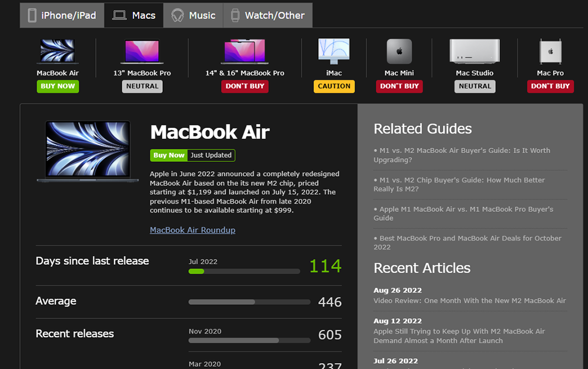This screenshot has height=369, width=588.
Task: Click the CAUTION badge under iMac
Action: point(334,87)
